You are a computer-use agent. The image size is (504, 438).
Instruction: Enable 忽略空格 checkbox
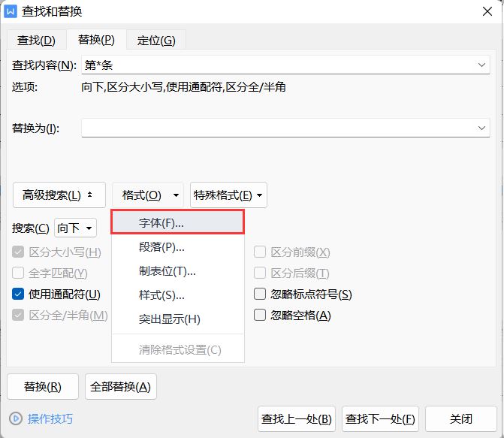coord(260,315)
